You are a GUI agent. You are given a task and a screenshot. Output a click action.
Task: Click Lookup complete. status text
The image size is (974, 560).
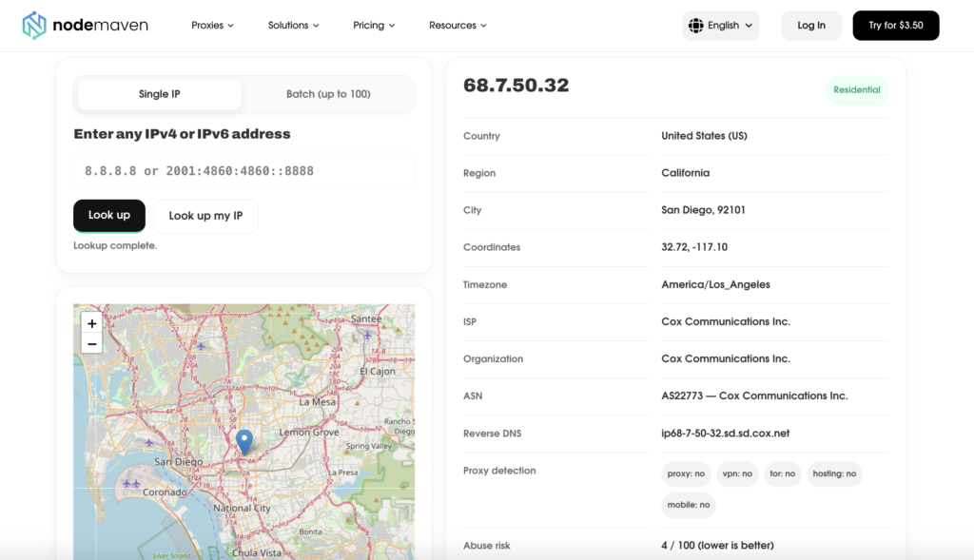[x=115, y=246]
